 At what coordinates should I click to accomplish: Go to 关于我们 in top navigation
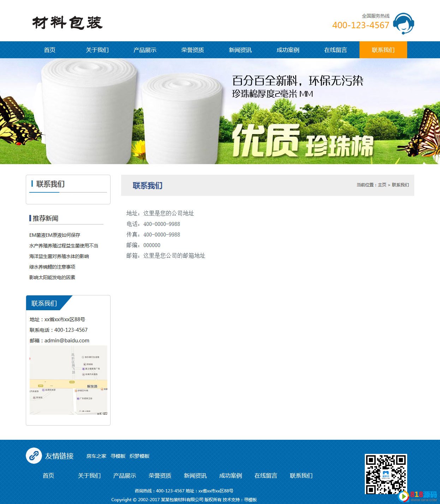tap(97, 50)
